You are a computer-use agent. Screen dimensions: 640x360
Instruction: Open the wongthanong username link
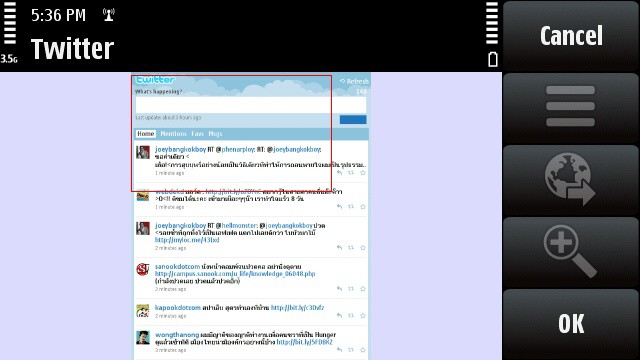click(177, 335)
